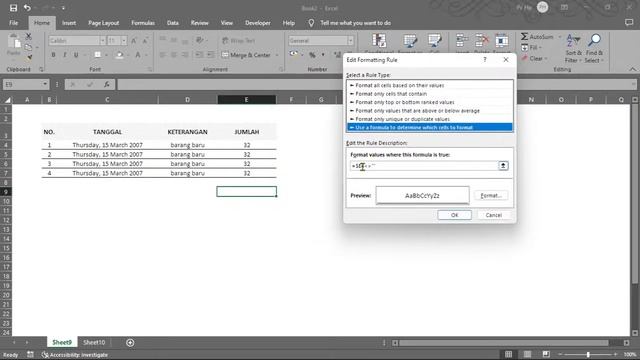The width and height of the screenshot is (640, 360).
Task: Select rule type Format only cells that contain
Action: tap(429, 94)
